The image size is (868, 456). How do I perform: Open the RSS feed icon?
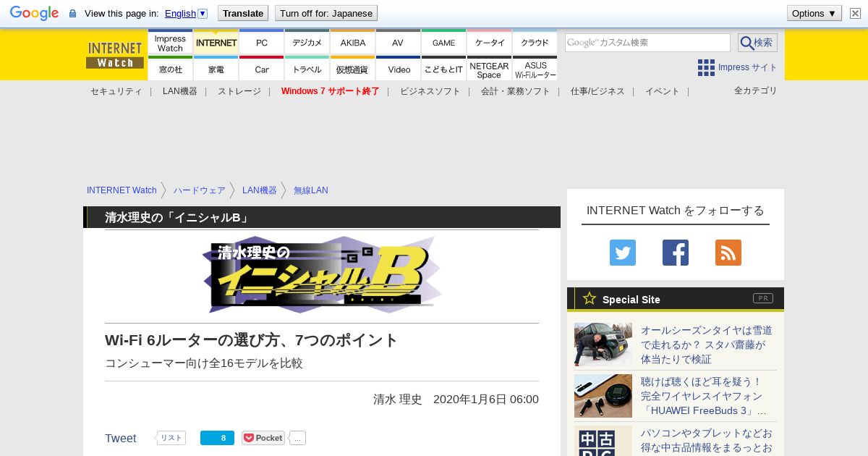728,253
